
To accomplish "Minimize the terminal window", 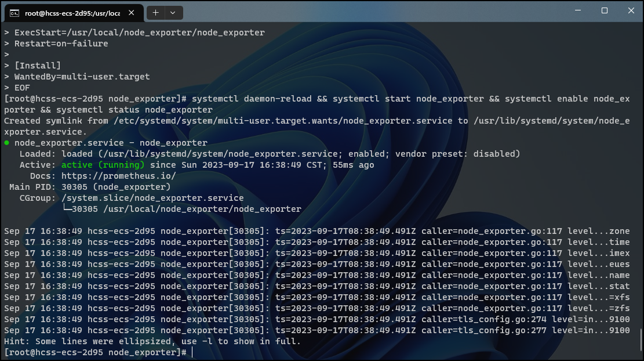I will (578, 10).
